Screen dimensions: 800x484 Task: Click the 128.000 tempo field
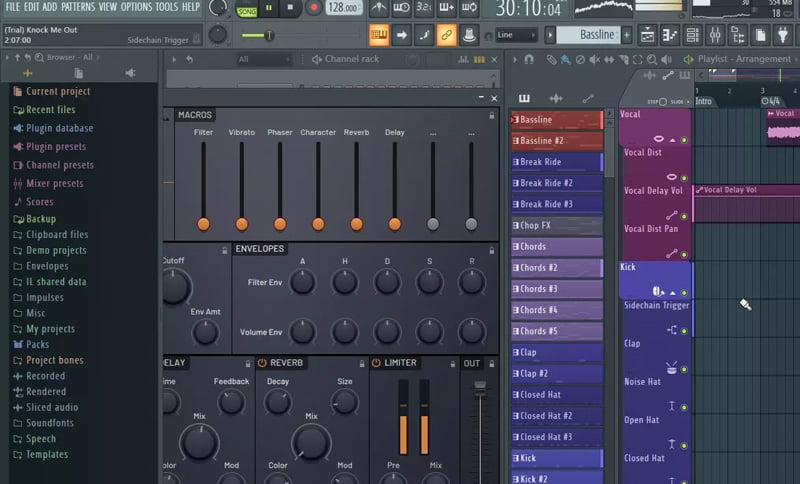pos(344,8)
